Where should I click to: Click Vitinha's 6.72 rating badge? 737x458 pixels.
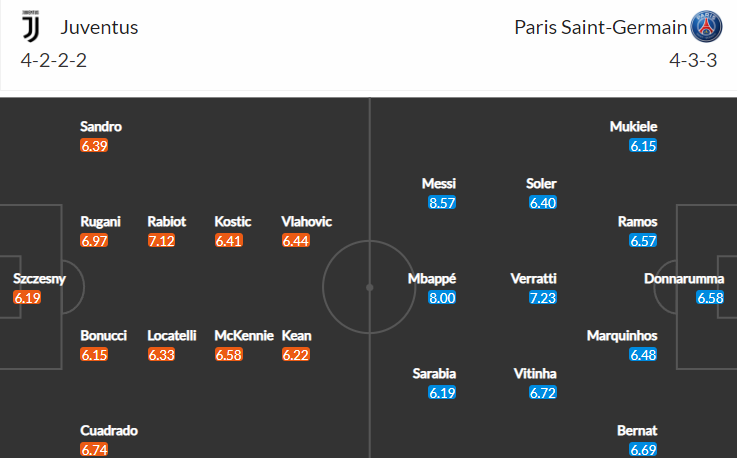543,393
